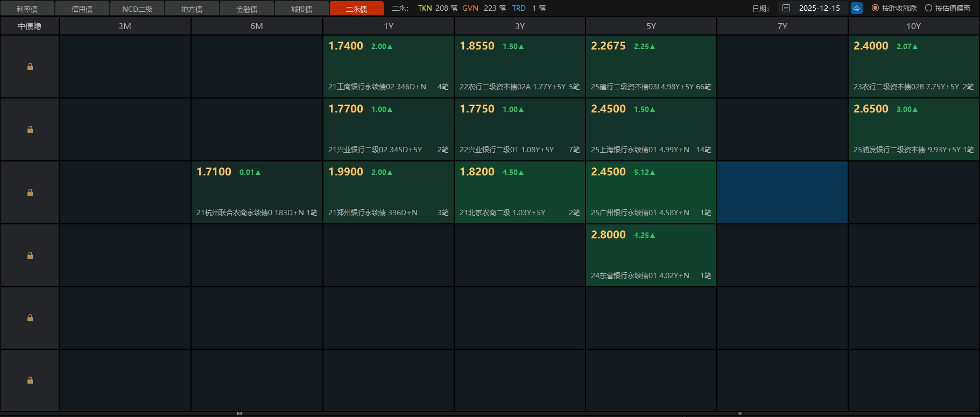Click the 4.50▲ change indicator
Image resolution: width=980 pixels, height=417 pixels.
point(513,173)
